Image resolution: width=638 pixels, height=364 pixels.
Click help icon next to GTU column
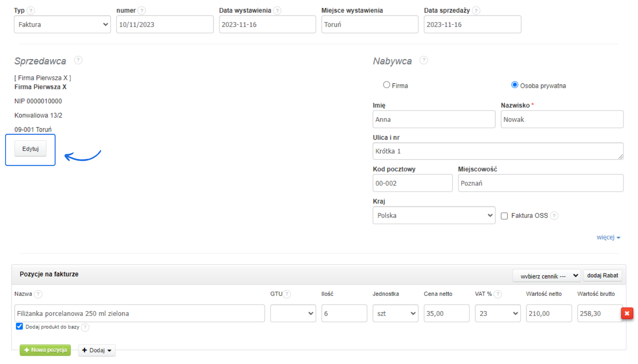pos(287,294)
